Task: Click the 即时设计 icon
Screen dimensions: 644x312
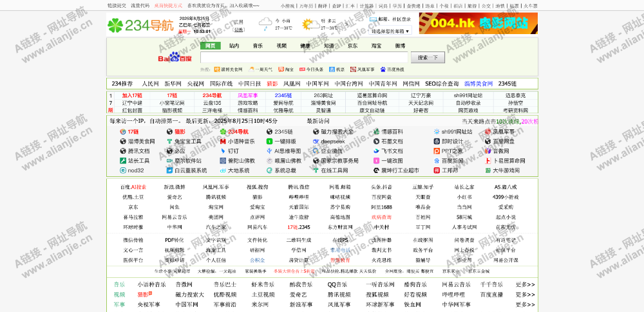Action: coord(437,142)
